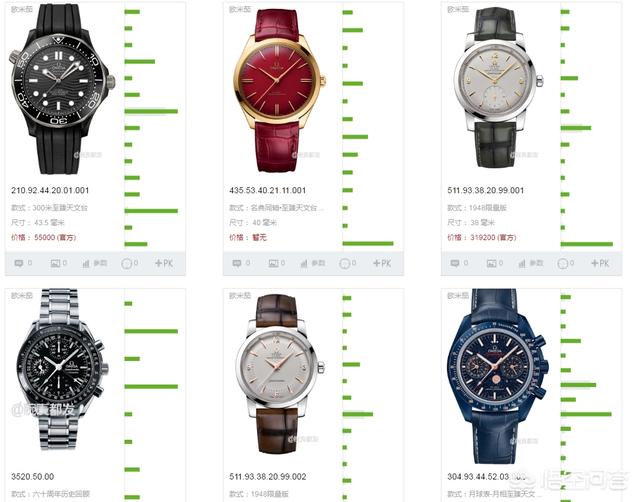Image resolution: width=640 pixels, height=502 pixels.
Task: Click the circle icon under the 55000 priced watch
Action: pyautogui.click(x=129, y=263)
